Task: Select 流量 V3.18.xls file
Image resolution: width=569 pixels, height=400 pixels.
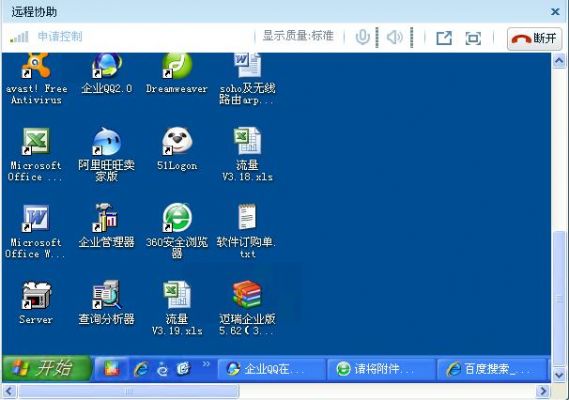Action: coord(247,155)
